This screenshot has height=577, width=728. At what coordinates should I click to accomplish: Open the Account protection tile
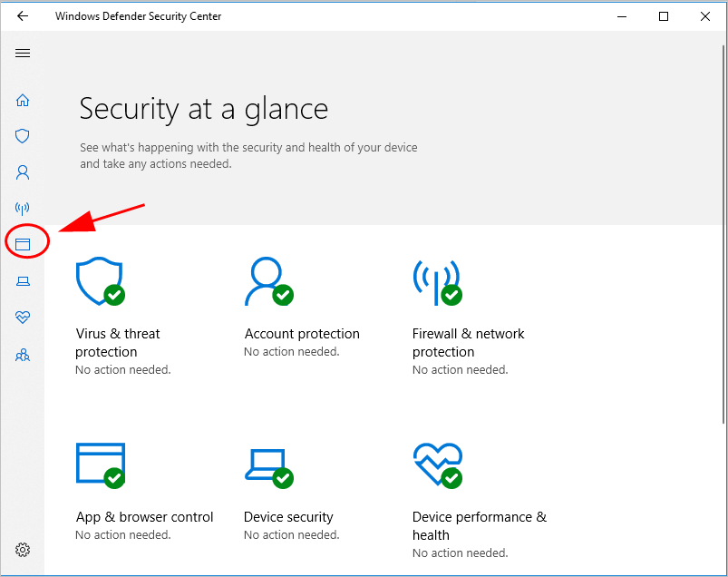click(268, 283)
